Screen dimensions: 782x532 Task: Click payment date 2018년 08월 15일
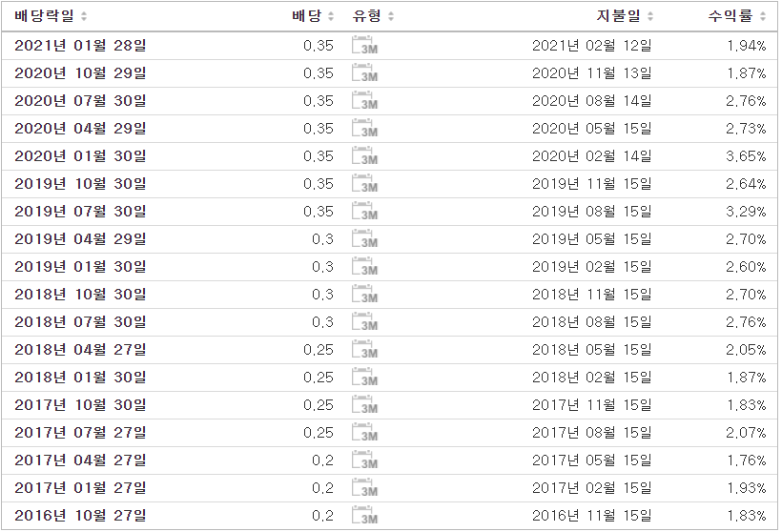(x=592, y=322)
